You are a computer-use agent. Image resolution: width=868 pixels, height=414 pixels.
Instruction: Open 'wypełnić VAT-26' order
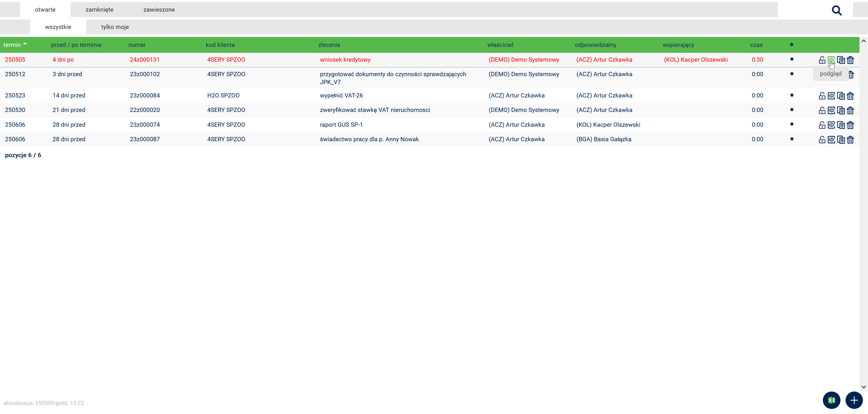pos(341,95)
